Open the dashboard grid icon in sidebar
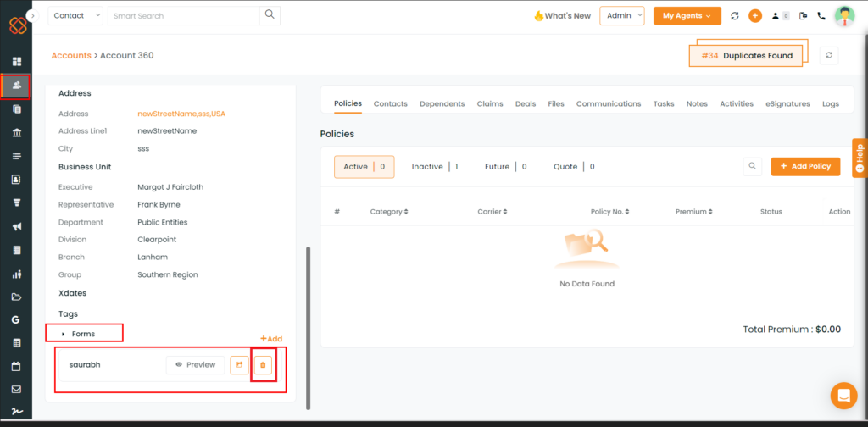 click(x=17, y=61)
